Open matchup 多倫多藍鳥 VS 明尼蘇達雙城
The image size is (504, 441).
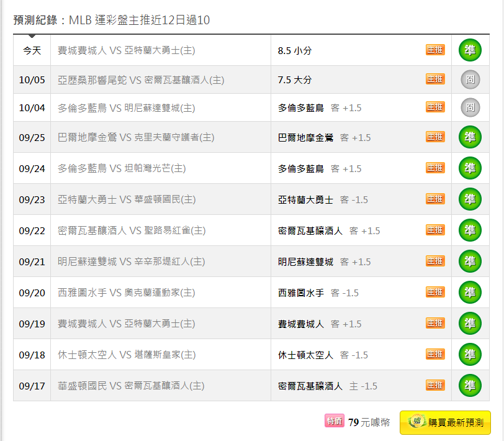pos(127,107)
